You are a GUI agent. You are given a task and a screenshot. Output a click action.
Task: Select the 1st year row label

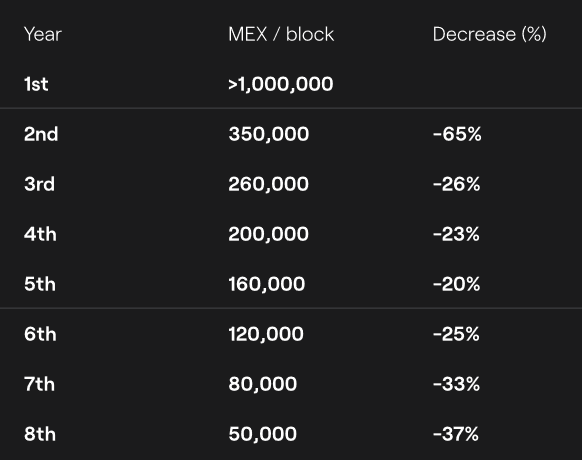click(x=36, y=84)
